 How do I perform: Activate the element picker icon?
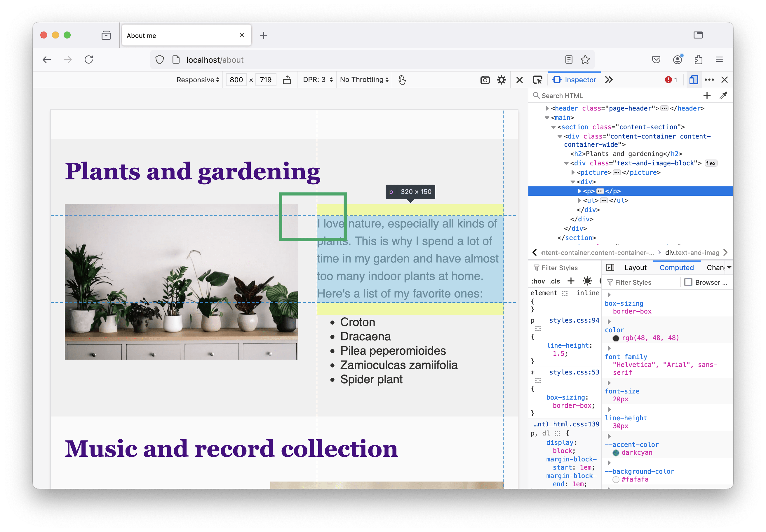537,80
